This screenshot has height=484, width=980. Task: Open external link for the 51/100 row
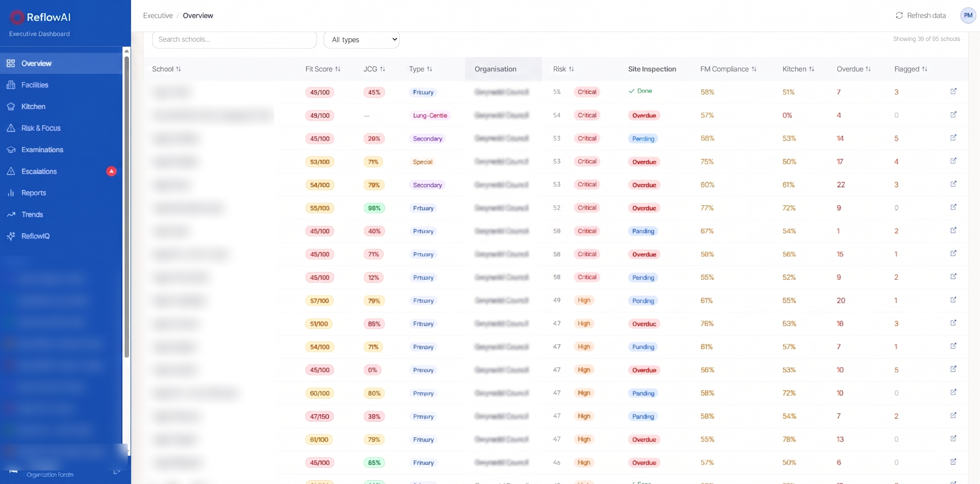953,323
